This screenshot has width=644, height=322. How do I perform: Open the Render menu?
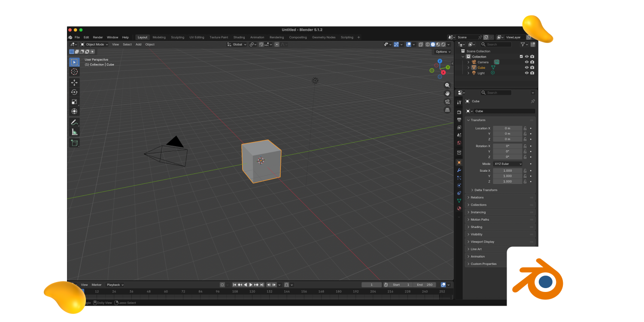98,37
